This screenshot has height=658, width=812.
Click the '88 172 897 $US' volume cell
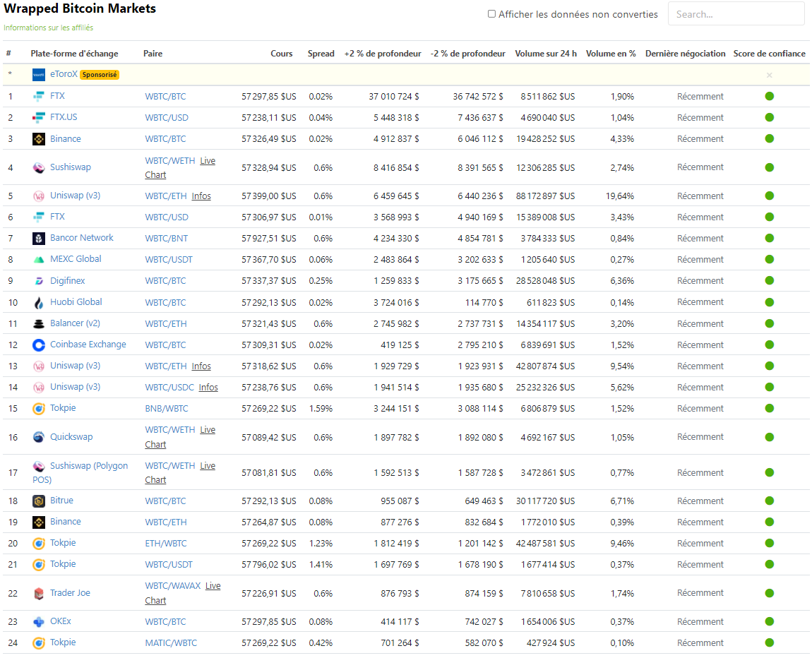(x=545, y=196)
